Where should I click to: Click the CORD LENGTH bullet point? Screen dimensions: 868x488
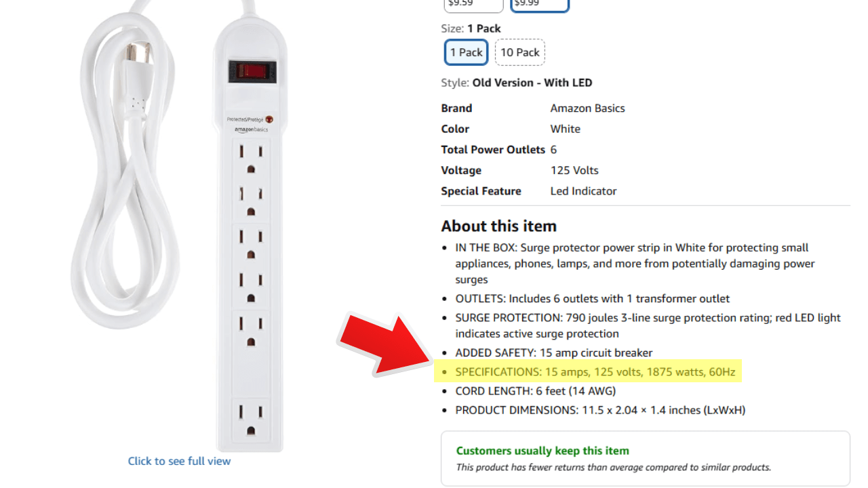pos(535,390)
